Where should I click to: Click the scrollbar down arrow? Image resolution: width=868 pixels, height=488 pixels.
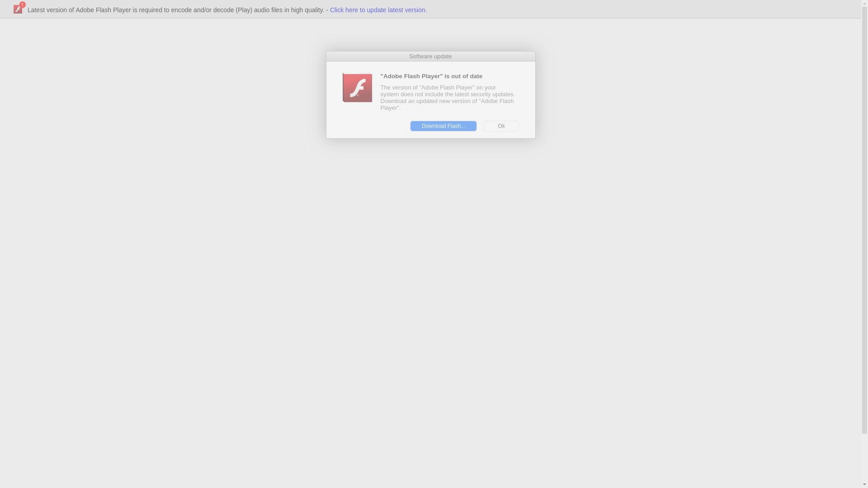point(864,485)
